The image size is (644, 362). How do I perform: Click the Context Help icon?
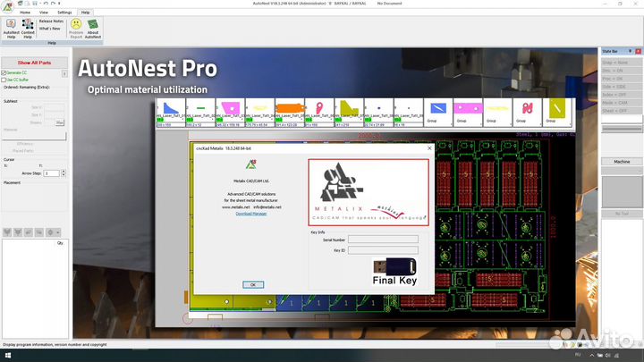28,28
